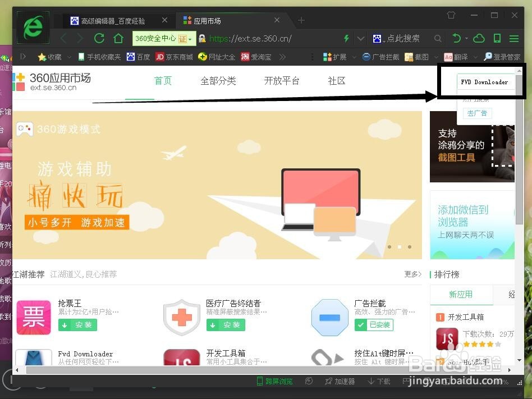The image size is (532, 399).
Task: Click the 翻译 translate extension
Action: pos(456,57)
